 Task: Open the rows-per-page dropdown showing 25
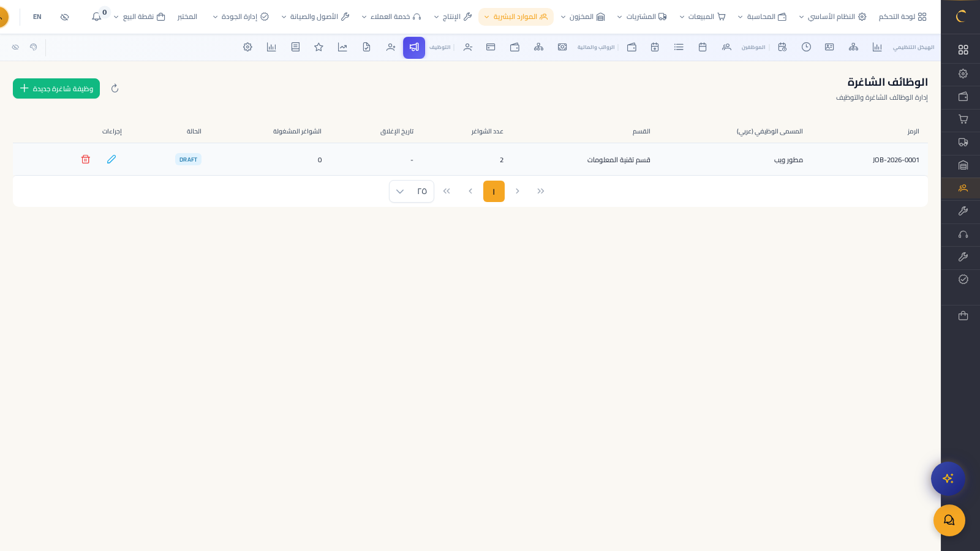tap(411, 191)
